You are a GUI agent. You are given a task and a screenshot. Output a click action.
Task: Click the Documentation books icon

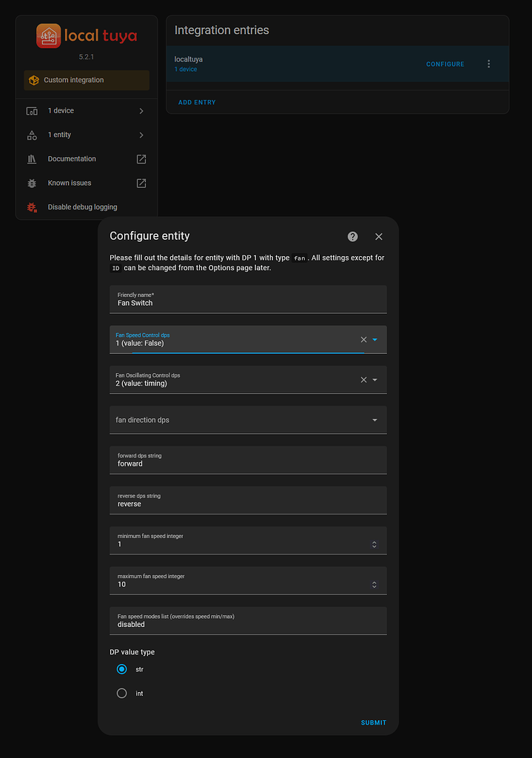[x=32, y=159]
